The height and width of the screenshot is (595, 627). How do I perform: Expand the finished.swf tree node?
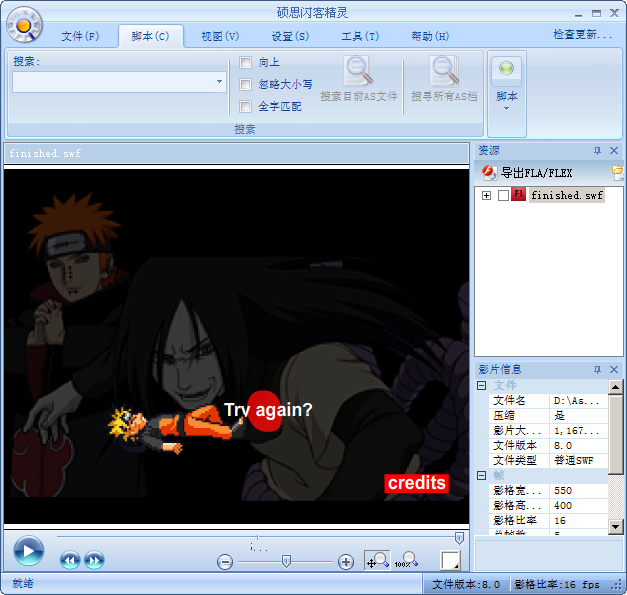(486, 196)
